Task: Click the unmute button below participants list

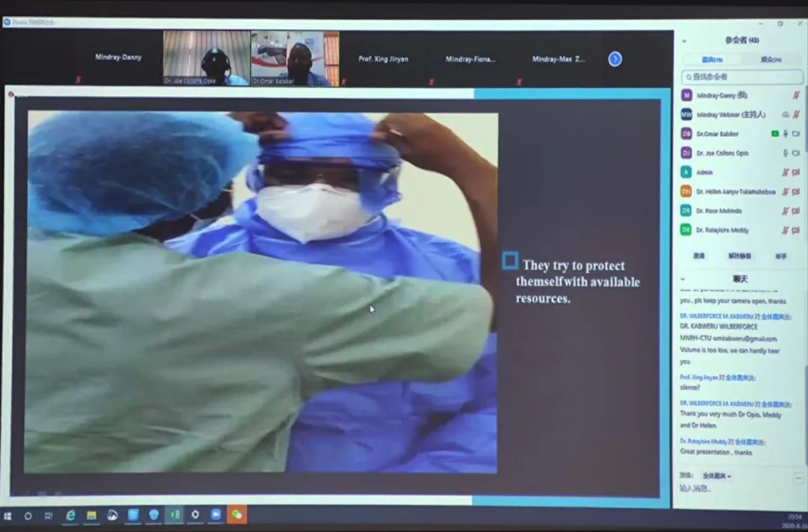Action: [740, 256]
